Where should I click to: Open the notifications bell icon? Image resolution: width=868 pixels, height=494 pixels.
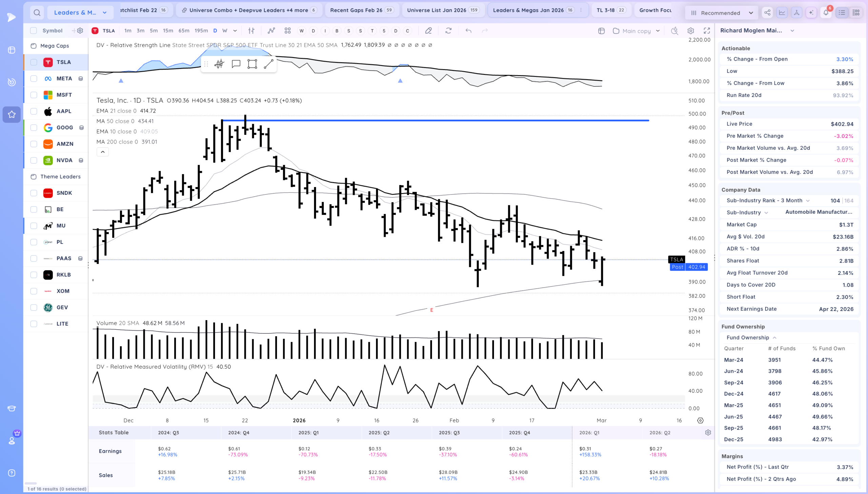click(826, 13)
